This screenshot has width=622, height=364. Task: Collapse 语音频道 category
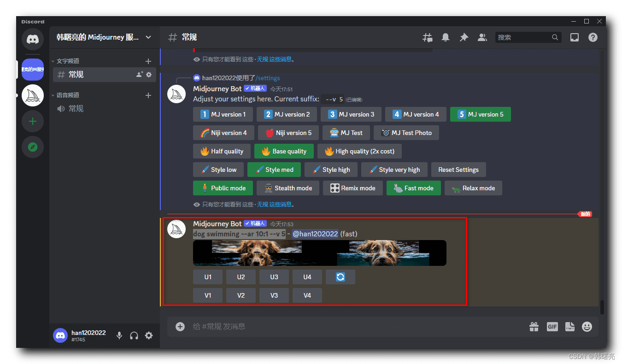pyautogui.click(x=65, y=95)
